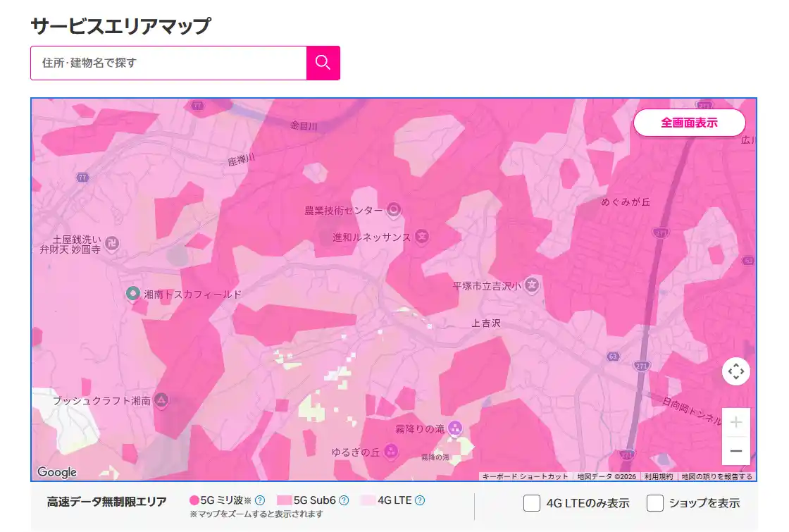Viewport: 789px width, 532px height.
Task: Click the 霧降りの滝 attraction marker
Action: (x=455, y=428)
